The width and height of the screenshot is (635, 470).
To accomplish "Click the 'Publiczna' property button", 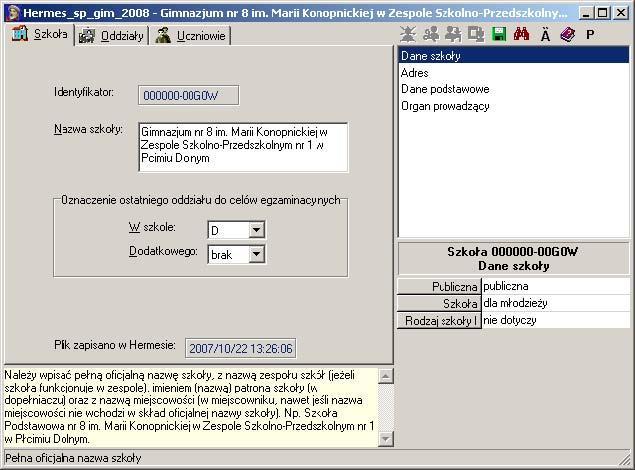I will [439, 287].
